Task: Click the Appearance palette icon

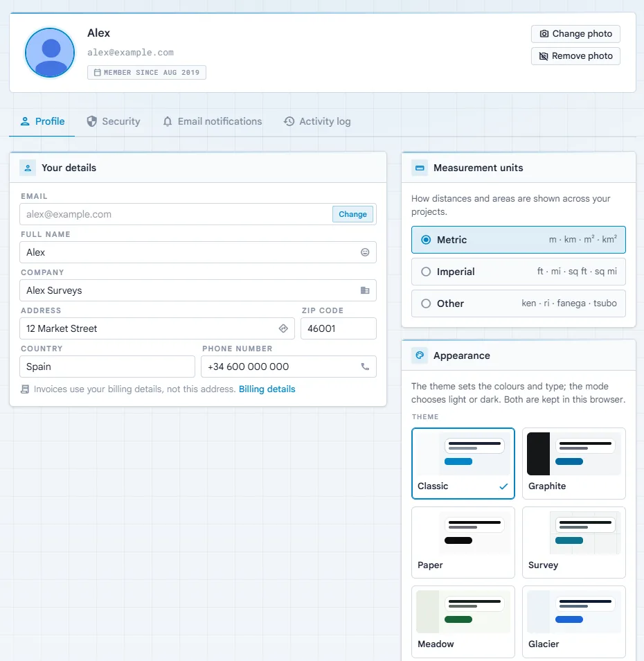Action: [420, 355]
